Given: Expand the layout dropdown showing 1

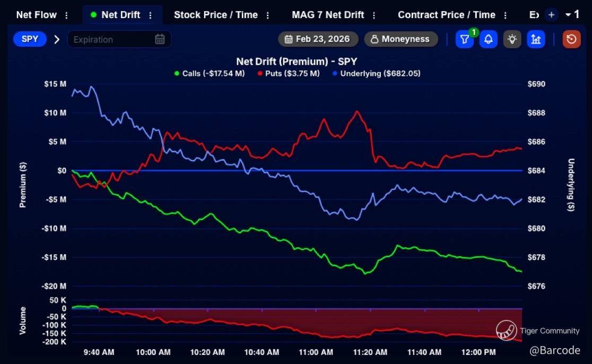Looking at the screenshot, I should click(x=572, y=14).
